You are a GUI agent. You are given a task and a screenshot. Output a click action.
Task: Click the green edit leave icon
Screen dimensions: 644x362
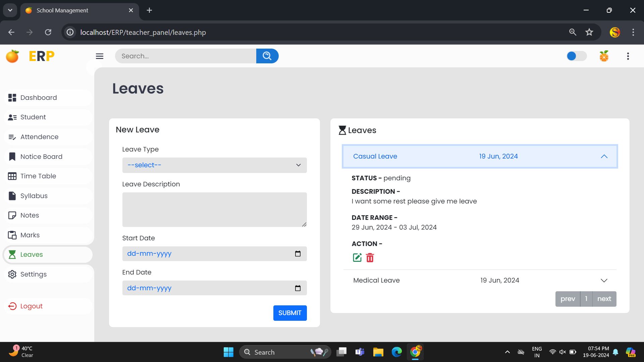pyautogui.click(x=357, y=257)
